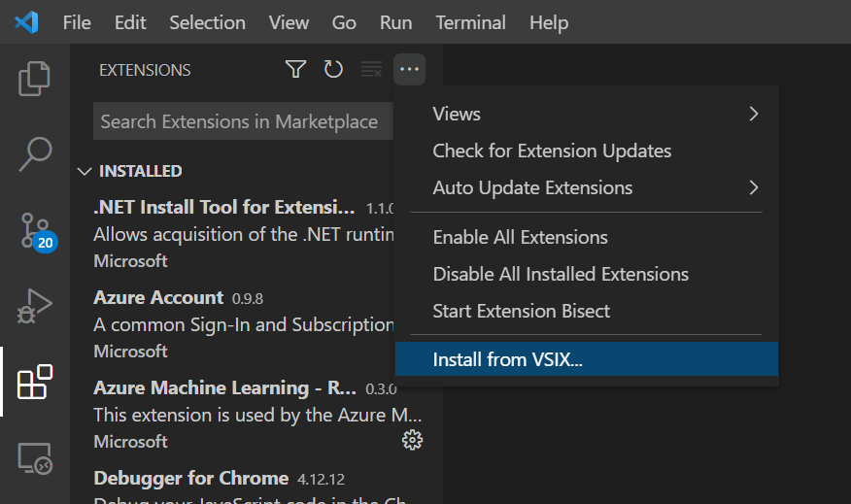This screenshot has width=851, height=504.
Task: Click 'A common Sign-In and Subscription' description
Action: point(244,324)
